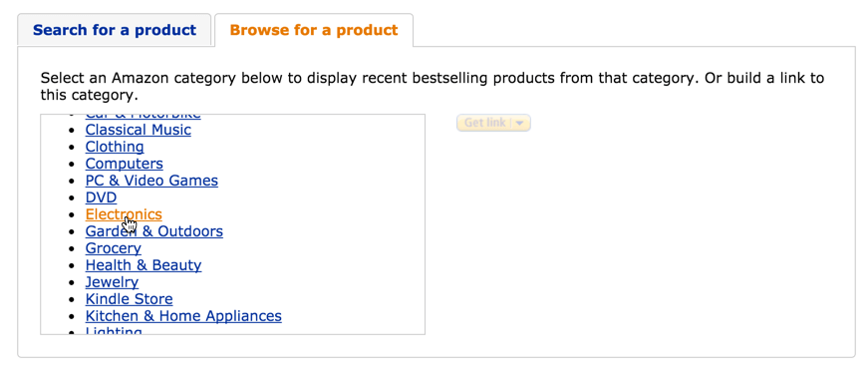Click the partially visible Lighting link

click(x=114, y=330)
